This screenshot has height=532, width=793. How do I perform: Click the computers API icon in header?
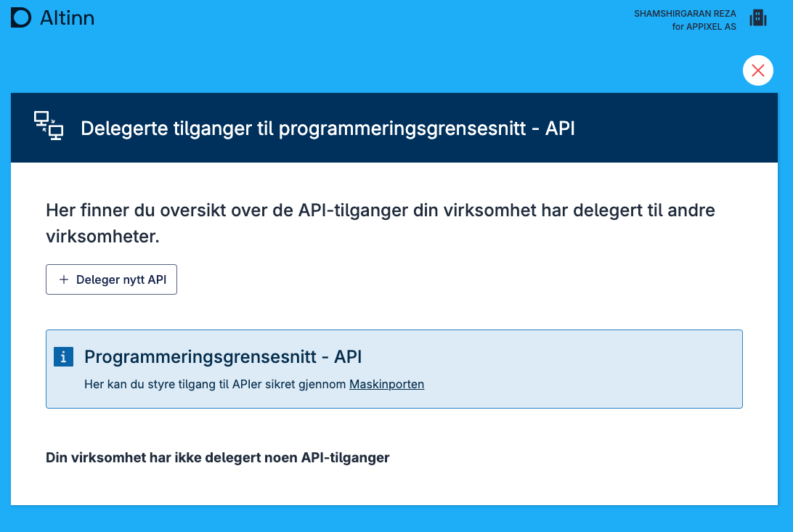click(49, 127)
